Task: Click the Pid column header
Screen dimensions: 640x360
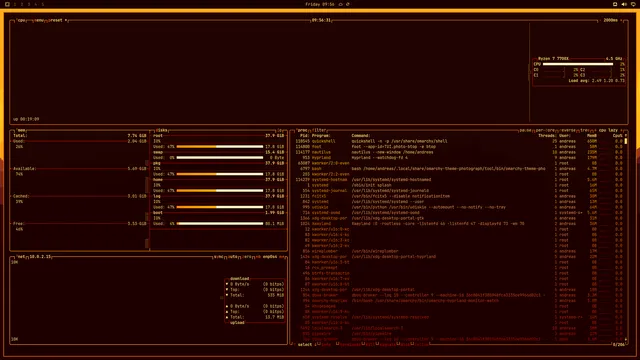Action: 304,136
